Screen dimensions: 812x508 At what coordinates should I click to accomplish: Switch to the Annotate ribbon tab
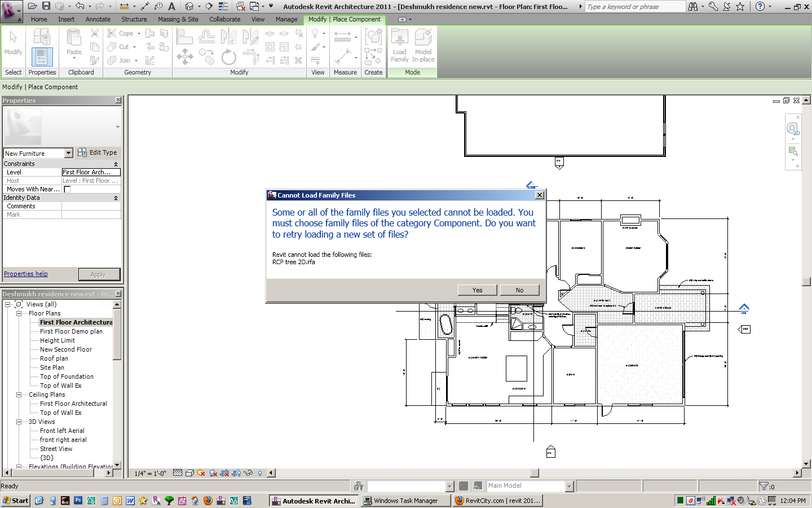[x=98, y=19]
